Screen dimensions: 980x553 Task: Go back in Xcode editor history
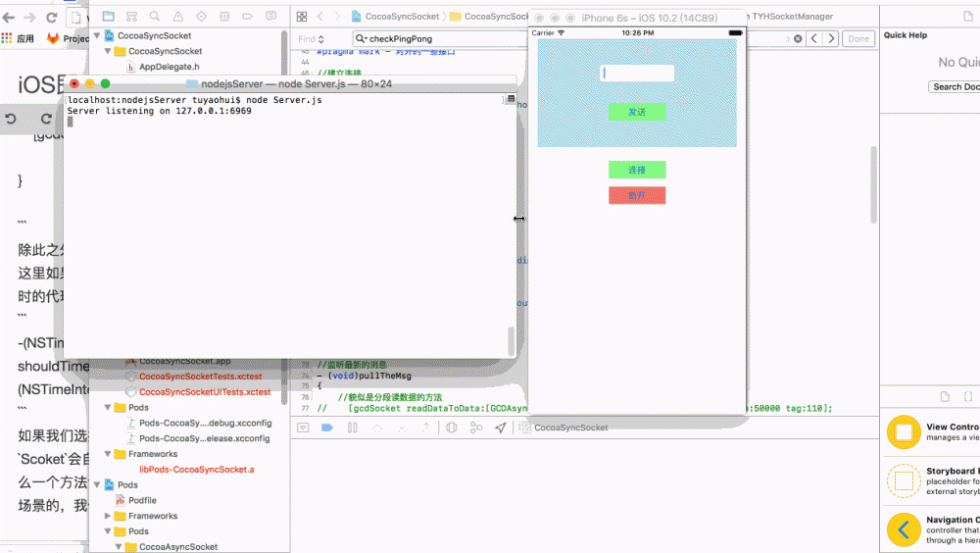[x=320, y=17]
